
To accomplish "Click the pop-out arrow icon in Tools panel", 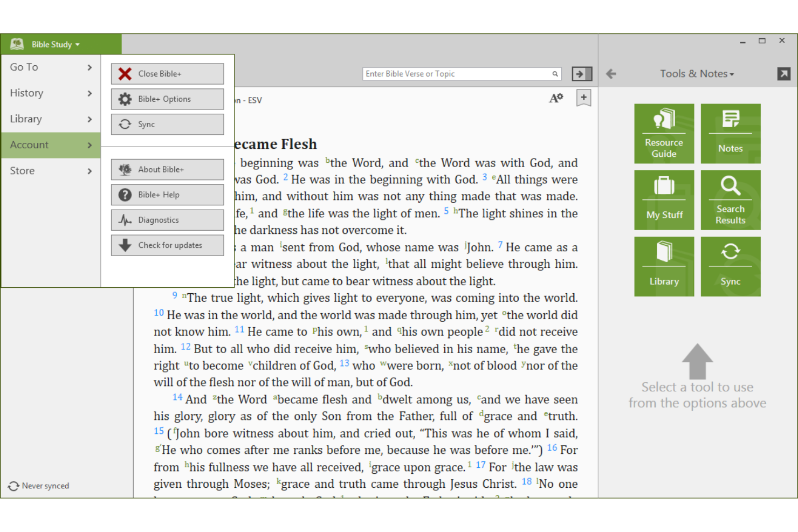I will (784, 74).
